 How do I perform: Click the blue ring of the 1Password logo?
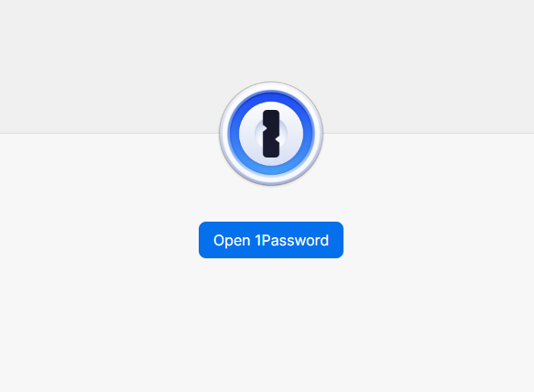(271, 98)
